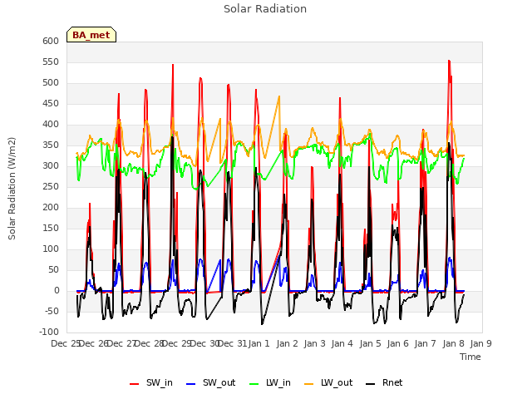Viewport: 532px width, 399px height.
Task: Click the red SW_in legend color marker
Action: 135,384
